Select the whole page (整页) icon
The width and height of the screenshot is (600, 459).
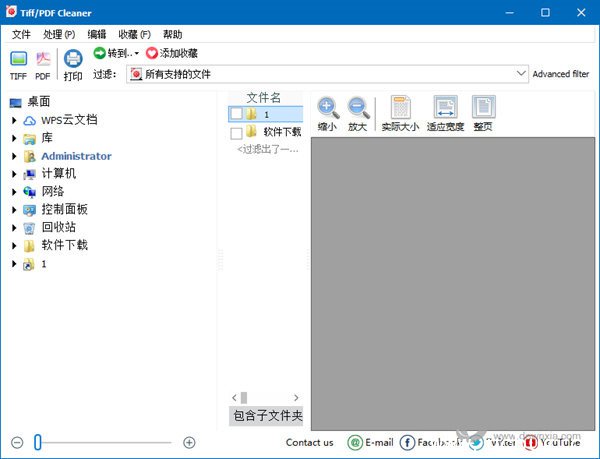(483, 108)
